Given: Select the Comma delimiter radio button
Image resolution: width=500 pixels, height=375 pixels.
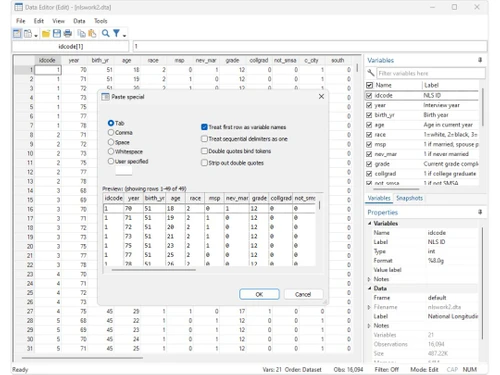Looking at the screenshot, I should coord(111,132).
